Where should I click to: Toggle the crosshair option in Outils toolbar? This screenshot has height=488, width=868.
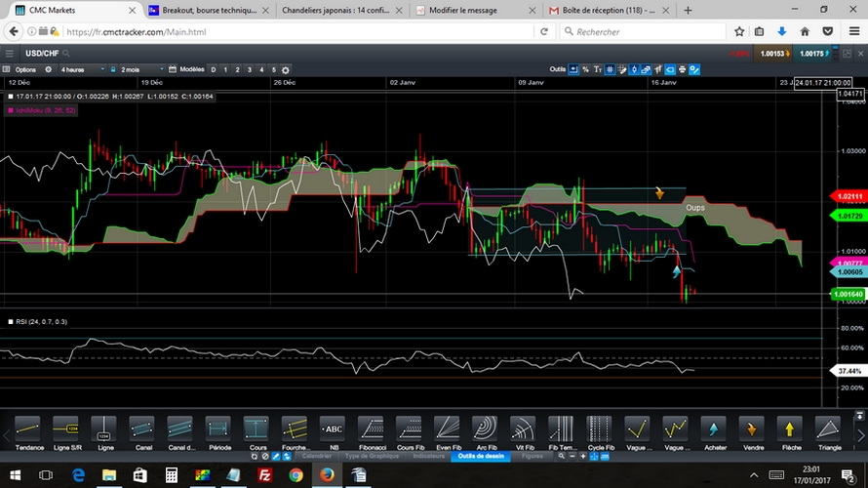[573, 69]
